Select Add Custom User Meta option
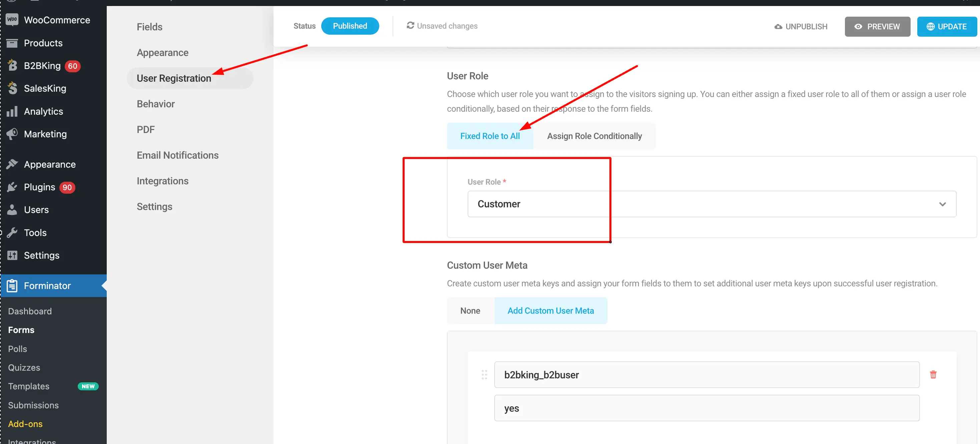Image resolution: width=980 pixels, height=444 pixels. [x=550, y=311]
